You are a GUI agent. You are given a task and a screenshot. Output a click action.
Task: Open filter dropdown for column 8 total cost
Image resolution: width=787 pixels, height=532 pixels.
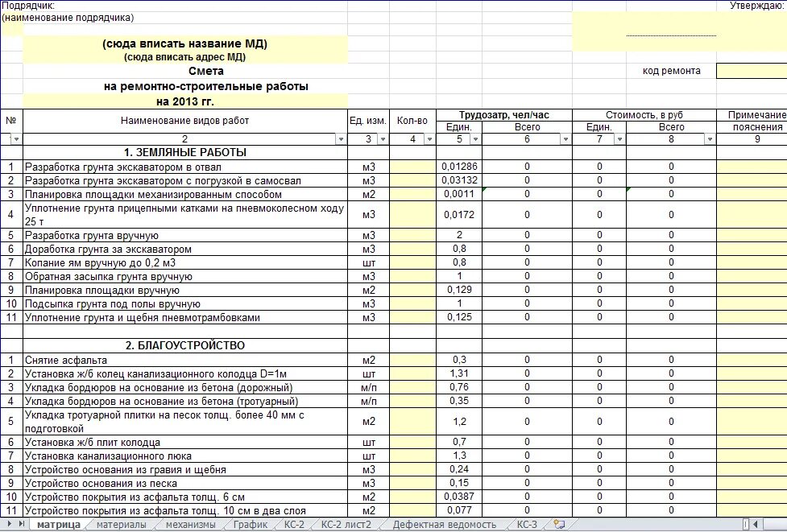[710, 139]
